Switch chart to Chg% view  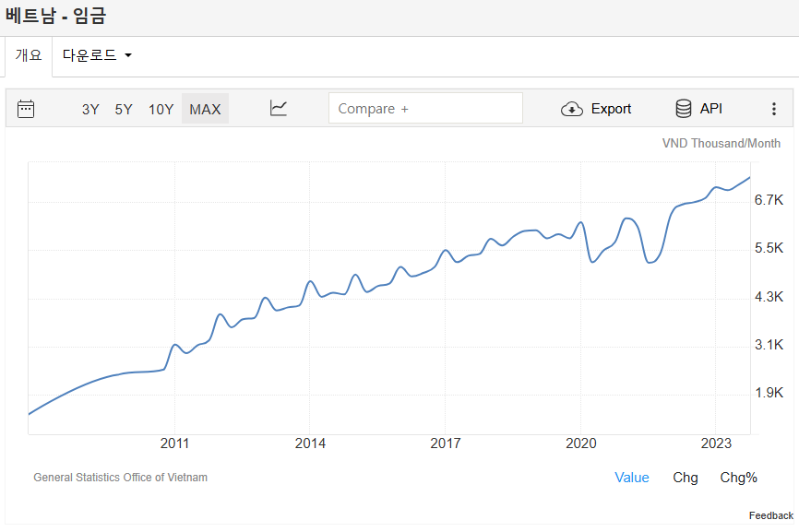click(738, 478)
